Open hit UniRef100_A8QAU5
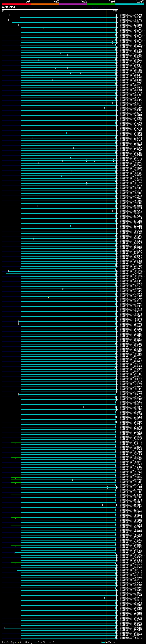Image resolution: width=146 pixels, height=644 pixels. coord(131,20)
